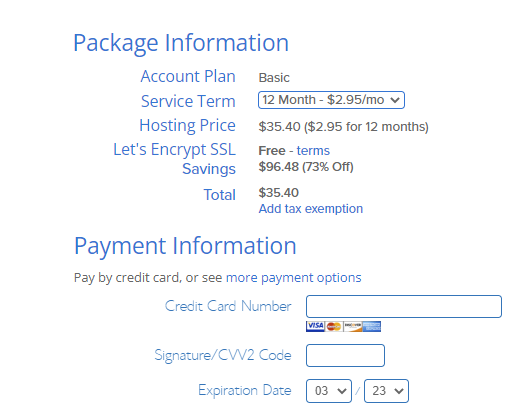Click the Basic account plan value
The image size is (516, 412).
[274, 78]
